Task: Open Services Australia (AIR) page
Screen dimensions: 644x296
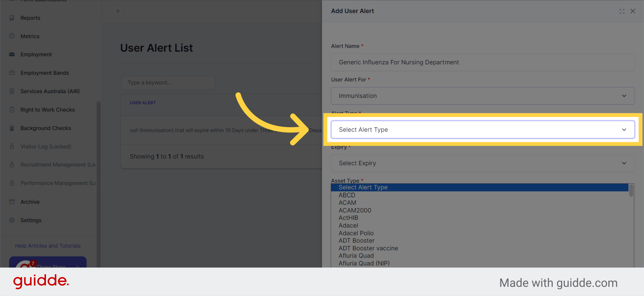Action: pos(50,91)
